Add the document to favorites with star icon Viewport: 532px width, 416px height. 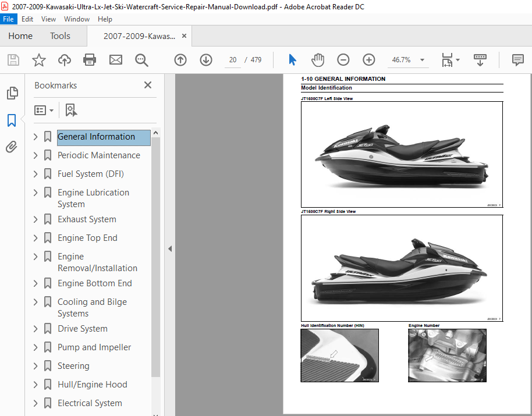(38, 60)
